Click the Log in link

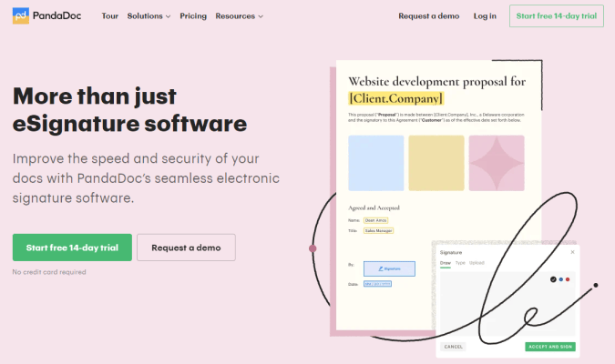[x=485, y=16]
